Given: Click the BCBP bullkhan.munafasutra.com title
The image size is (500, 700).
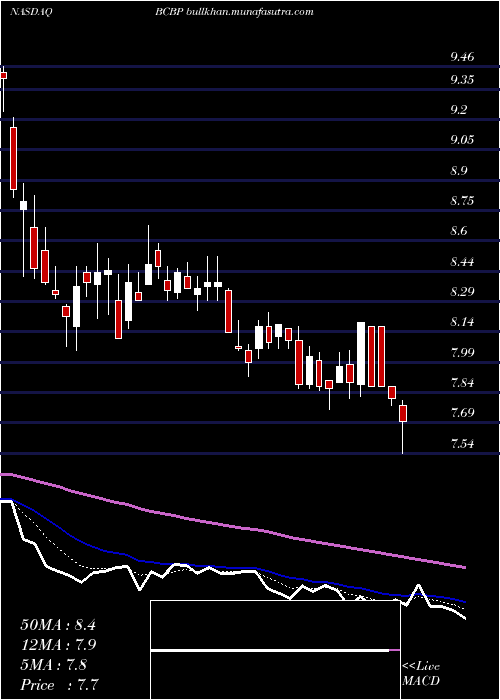Looking at the screenshot, I should click(234, 12).
